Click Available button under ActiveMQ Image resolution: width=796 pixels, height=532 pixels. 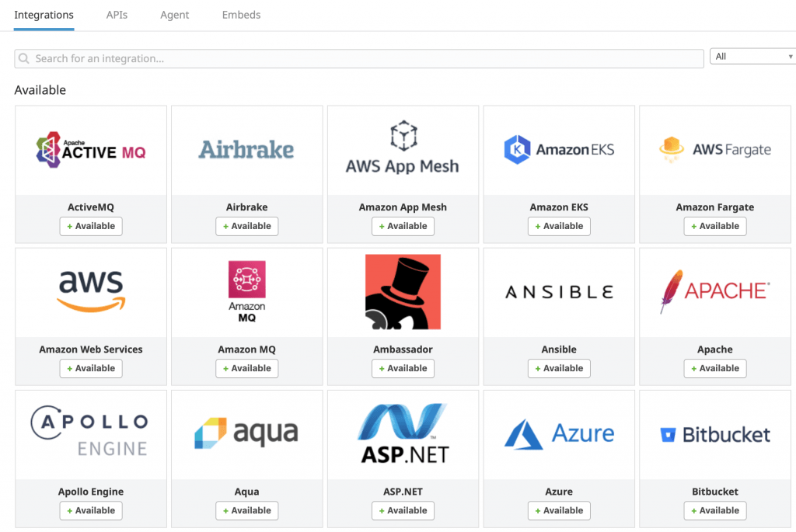[91, 226]
